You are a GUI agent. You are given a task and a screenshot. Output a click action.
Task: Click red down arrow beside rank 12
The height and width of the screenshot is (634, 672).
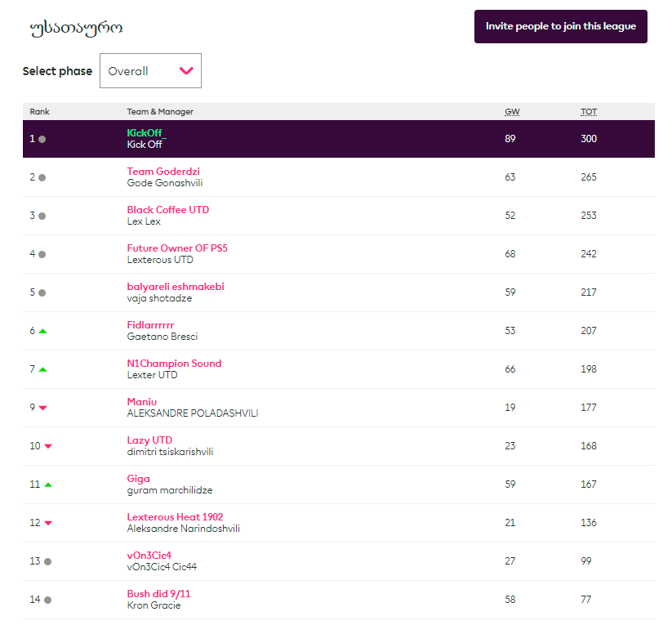pos(47,523)
